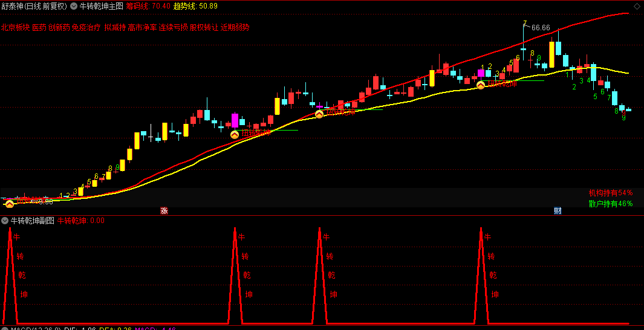644x330 pixels.
Task: Click the 涨 event marker on the time axis
Action: coord(164,211)
